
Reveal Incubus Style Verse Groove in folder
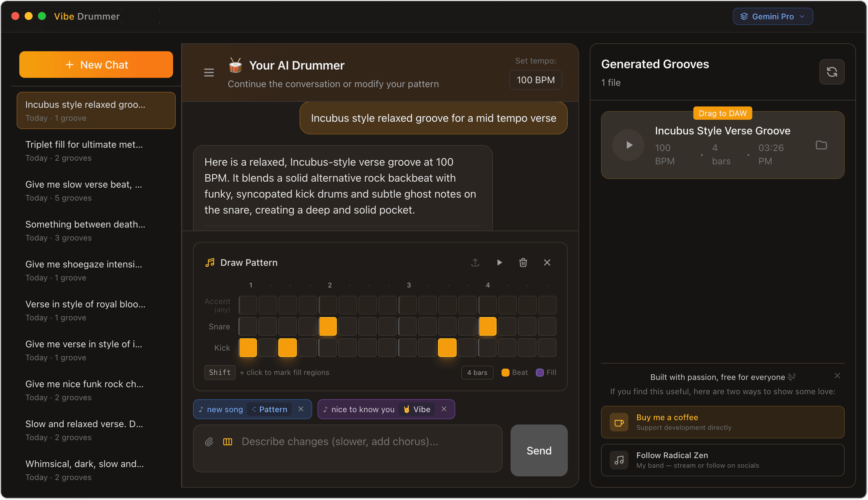pos(821,145)
